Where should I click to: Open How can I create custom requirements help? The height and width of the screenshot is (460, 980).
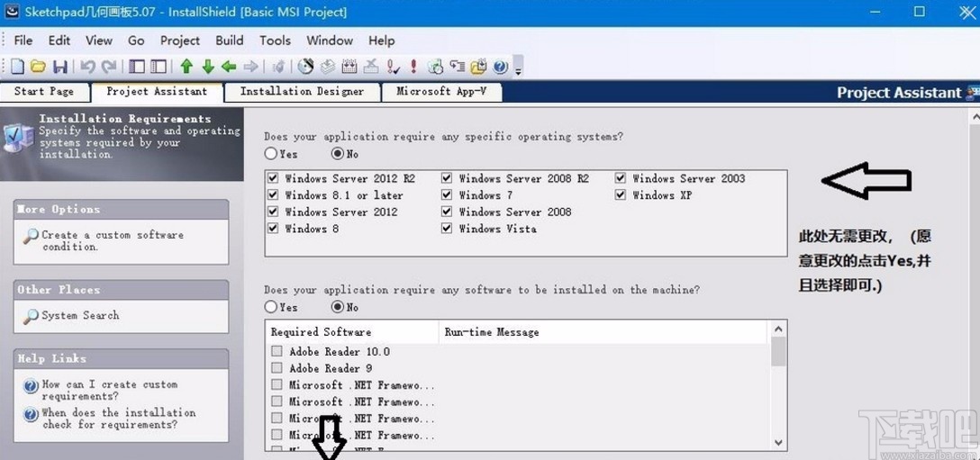(x=110, y=391)
